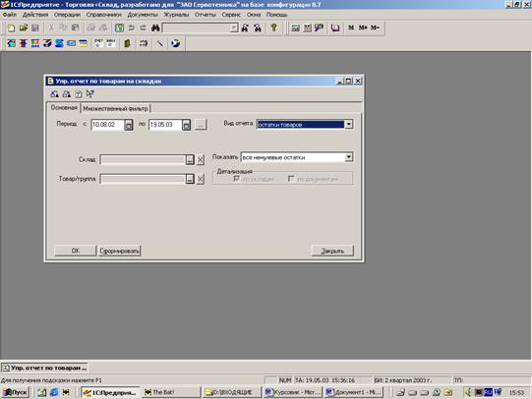532x399 pixels.
Task: Toggle 'по документам' detail checkbox
Action: (x=291, y=179)
